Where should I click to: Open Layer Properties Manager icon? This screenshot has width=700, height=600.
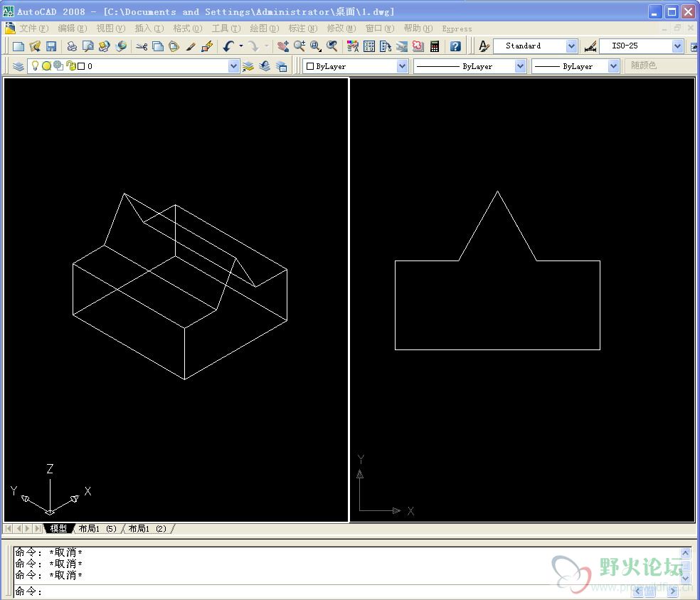(x=18, y=66)
